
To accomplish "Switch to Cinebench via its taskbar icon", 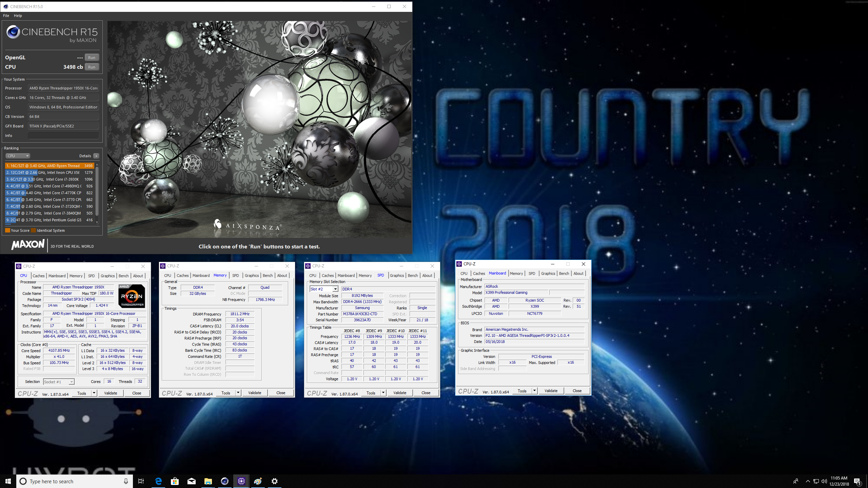I will click(x=224, y=481).
